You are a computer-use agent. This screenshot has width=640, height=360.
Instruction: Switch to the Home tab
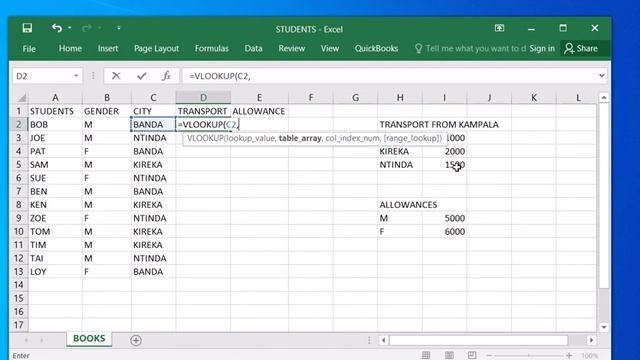coord(70,49)
